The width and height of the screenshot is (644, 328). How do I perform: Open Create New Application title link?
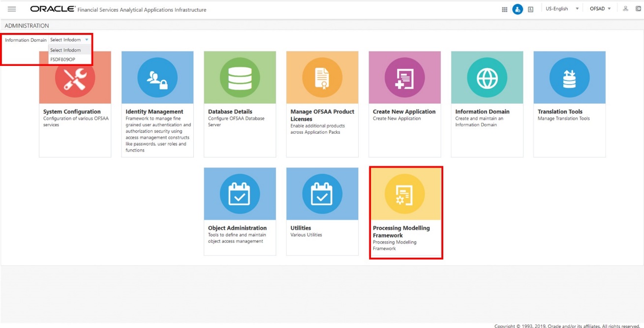(x=404, y=112)
